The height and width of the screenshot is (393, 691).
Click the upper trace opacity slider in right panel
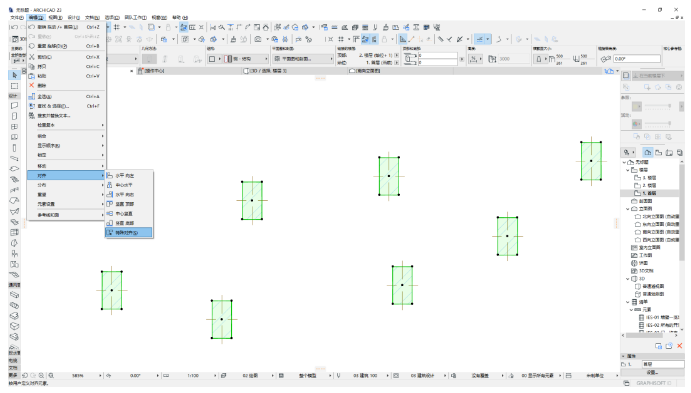(x=658, y=107)
